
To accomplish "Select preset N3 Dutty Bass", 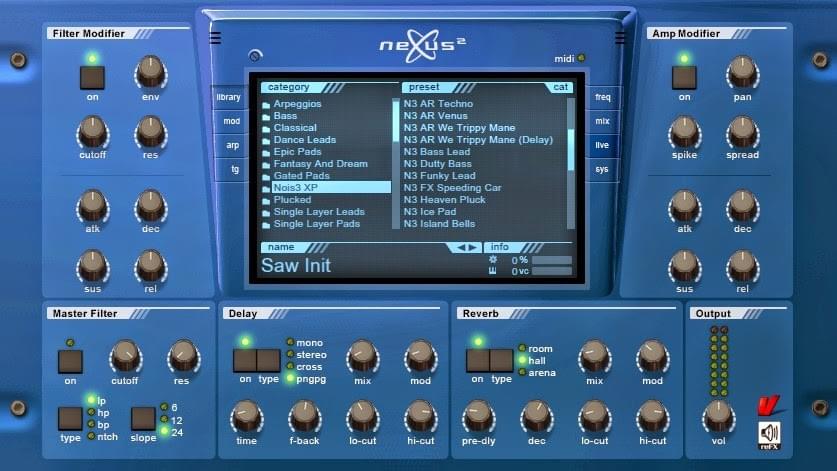I will 438,164.
